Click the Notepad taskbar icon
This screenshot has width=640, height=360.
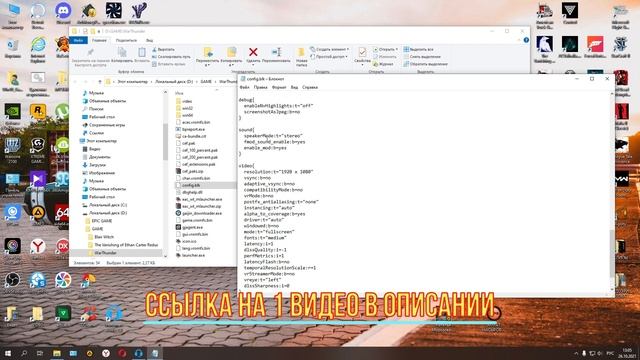[x=155, y=353]
